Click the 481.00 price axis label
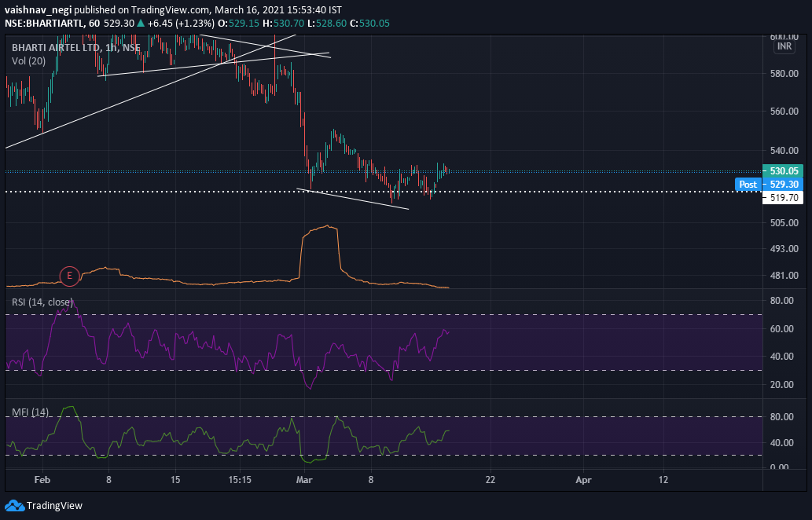 tap(784, 275)
